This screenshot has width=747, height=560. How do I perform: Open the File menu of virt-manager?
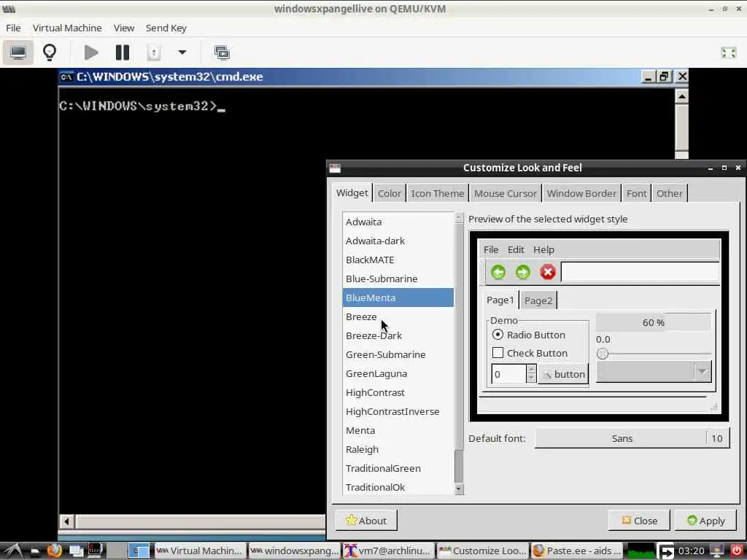tap(13, 28)
